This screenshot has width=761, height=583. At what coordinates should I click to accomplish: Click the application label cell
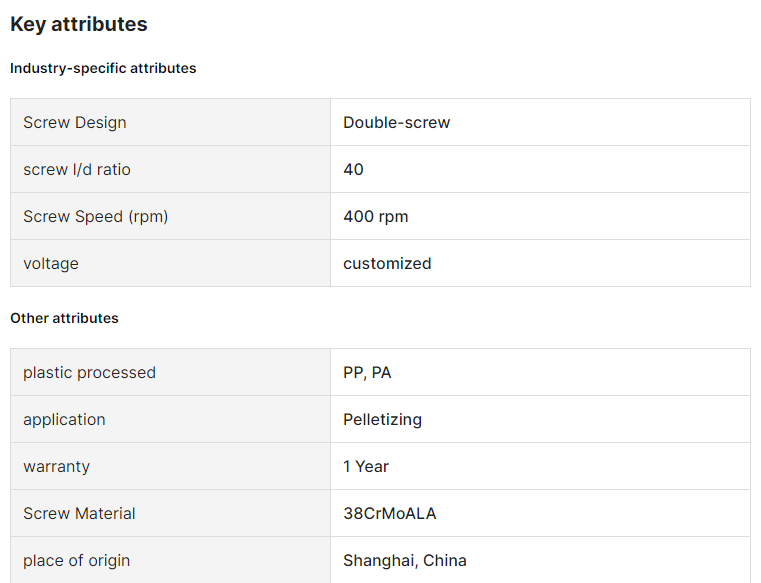point(170,419)
